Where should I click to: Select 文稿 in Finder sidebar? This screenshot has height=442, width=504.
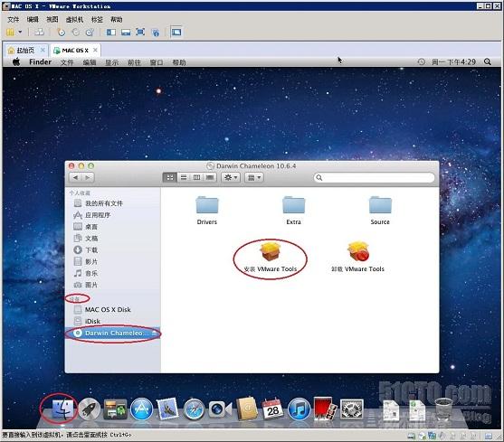112,238
